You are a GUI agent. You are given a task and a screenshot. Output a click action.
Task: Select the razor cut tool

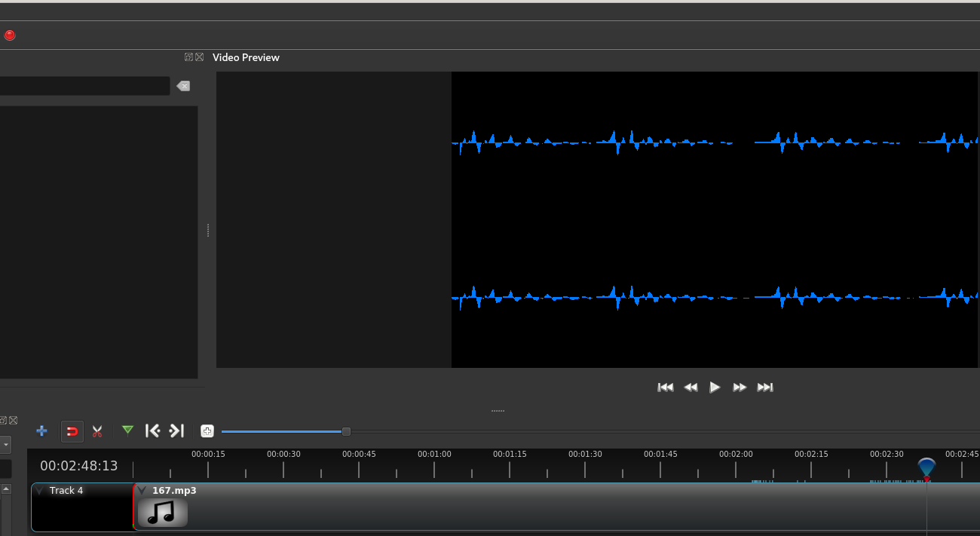[x=97, y=430]
